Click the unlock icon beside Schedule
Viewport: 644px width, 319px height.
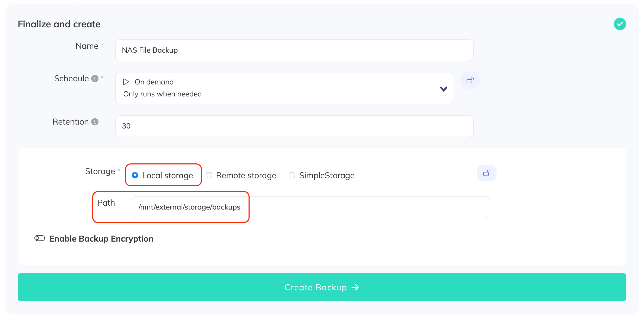point(470,80)
